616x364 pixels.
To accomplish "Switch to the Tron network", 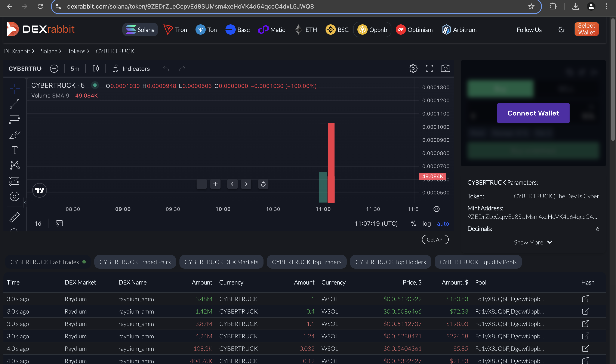I will pyautogui.click(x=175, y=30).
